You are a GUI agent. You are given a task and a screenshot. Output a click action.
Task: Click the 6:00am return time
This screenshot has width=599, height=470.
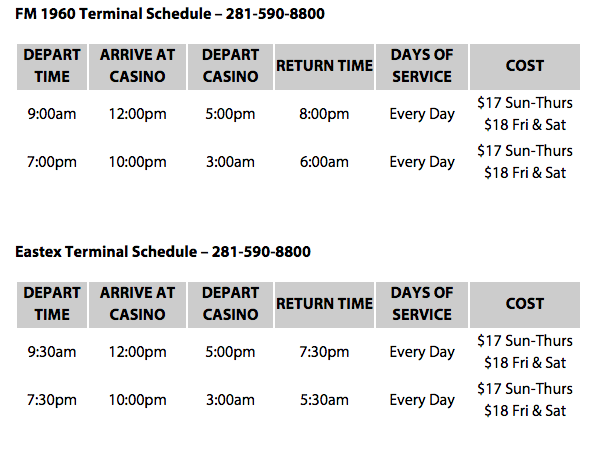pos(324,162)
